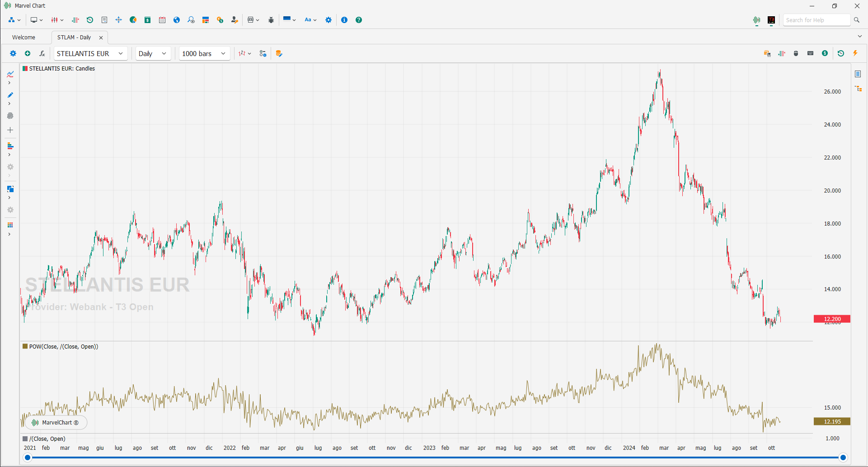Click the green dollar circle icon in chart toolbar
The width and height of the screenshot is (868, 467).
point(825,53)
